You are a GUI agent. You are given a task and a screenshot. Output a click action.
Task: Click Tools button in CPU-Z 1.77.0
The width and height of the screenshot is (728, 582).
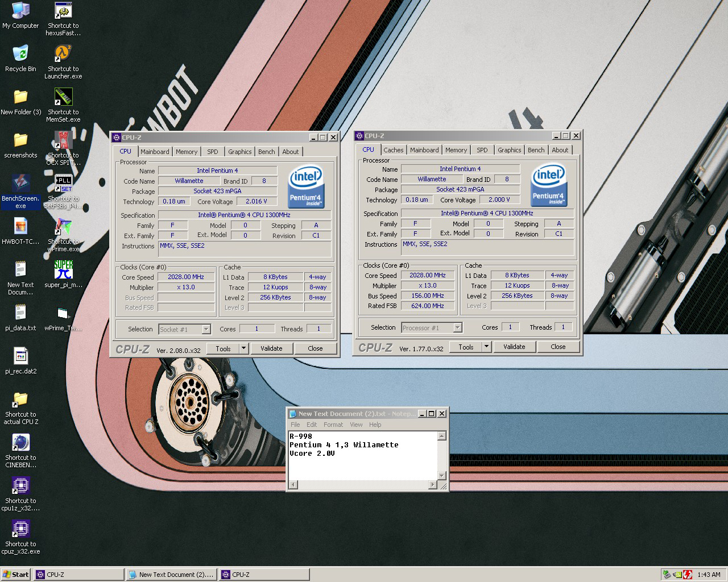466,347
